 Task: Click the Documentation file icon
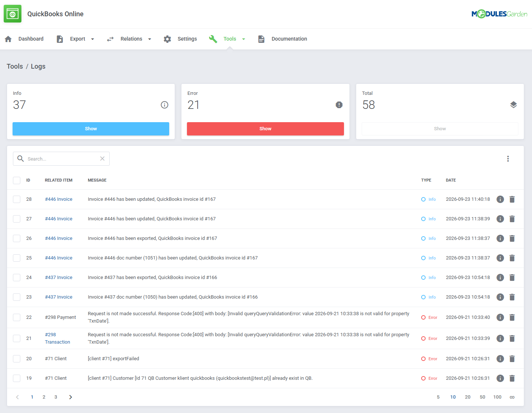coord(261,39)
